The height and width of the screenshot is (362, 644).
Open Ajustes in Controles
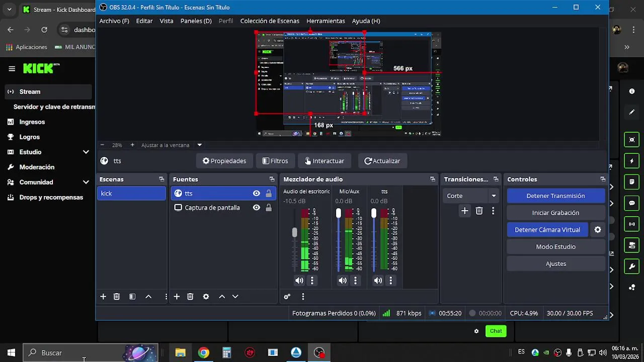click(555, 264)
